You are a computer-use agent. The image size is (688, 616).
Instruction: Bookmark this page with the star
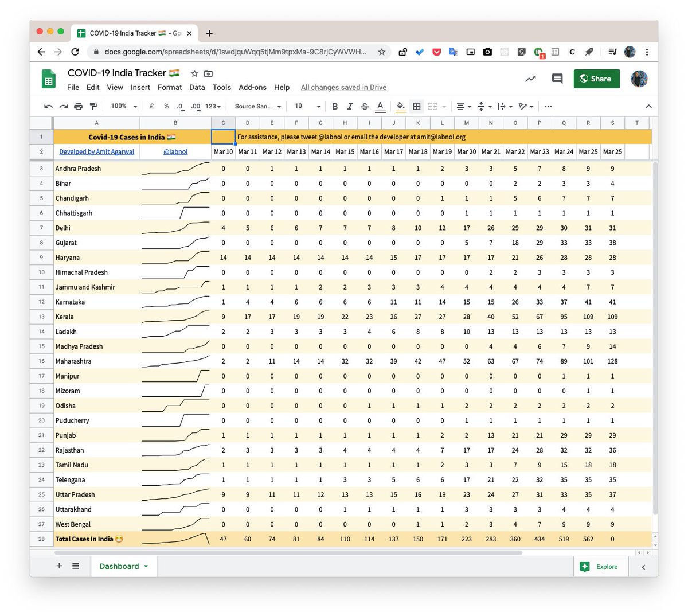[x=381, y=52]
